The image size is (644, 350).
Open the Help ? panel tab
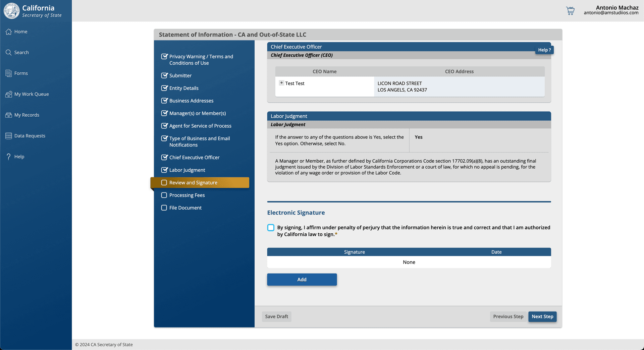pos(544,50)
